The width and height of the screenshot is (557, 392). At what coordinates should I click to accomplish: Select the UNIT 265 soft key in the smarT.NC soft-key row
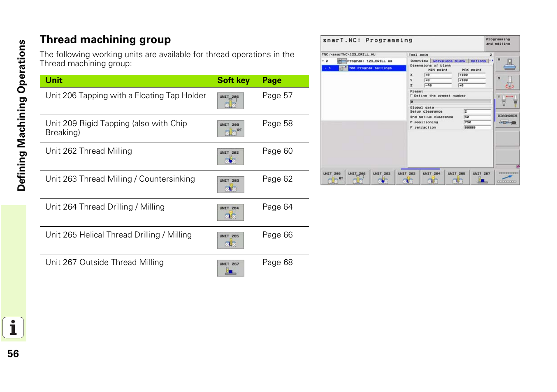pyautogui.click(x=457, y=178)
